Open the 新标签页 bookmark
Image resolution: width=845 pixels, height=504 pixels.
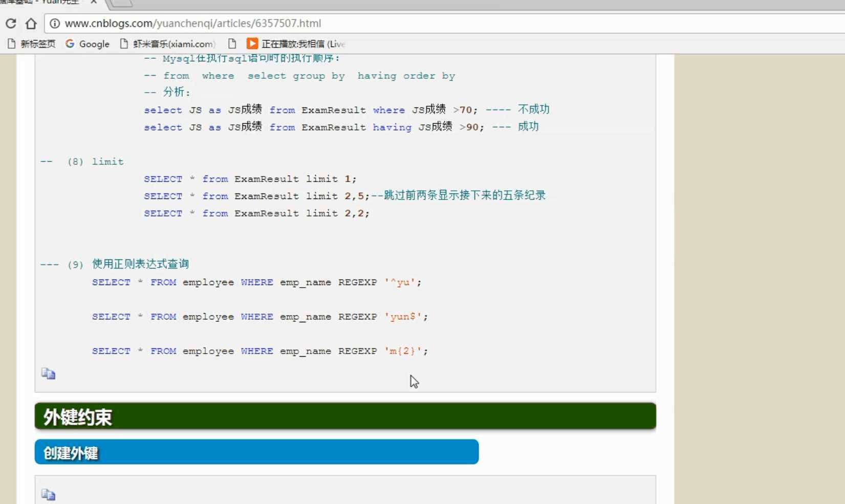[x=32, y=44]
